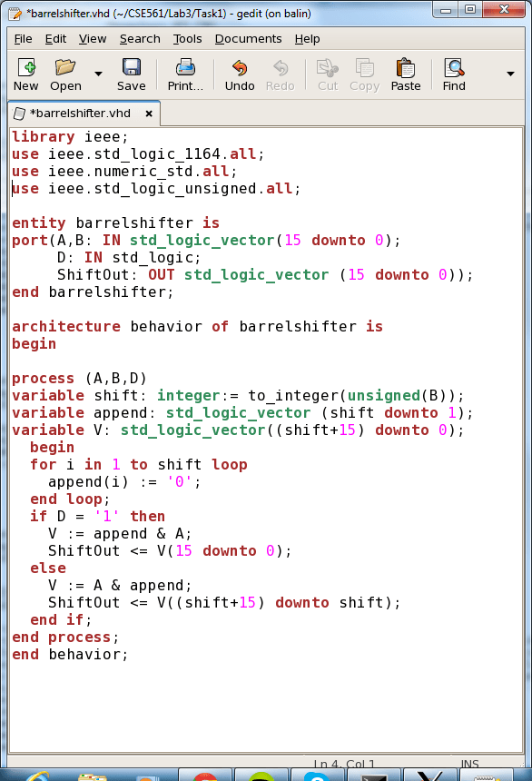The width and height of the screenshot is (532, 781).
Task: Click the 'Ln 4, Col 1' status bar entry
Action: tap(344, 764)
